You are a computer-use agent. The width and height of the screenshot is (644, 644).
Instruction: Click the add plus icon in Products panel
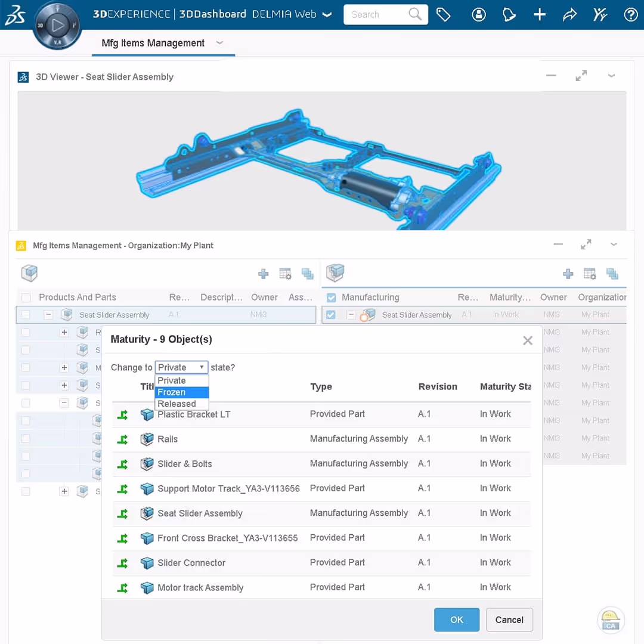coord(264,274)
